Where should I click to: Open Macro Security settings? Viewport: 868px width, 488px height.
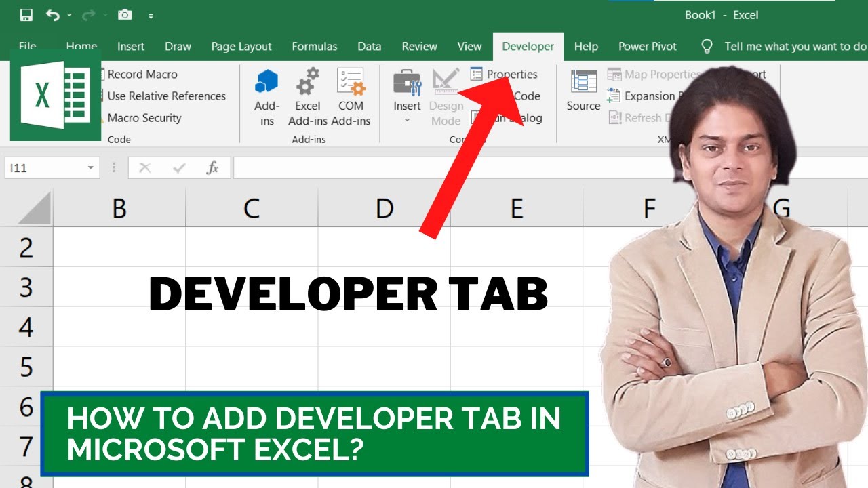(144, 118)
